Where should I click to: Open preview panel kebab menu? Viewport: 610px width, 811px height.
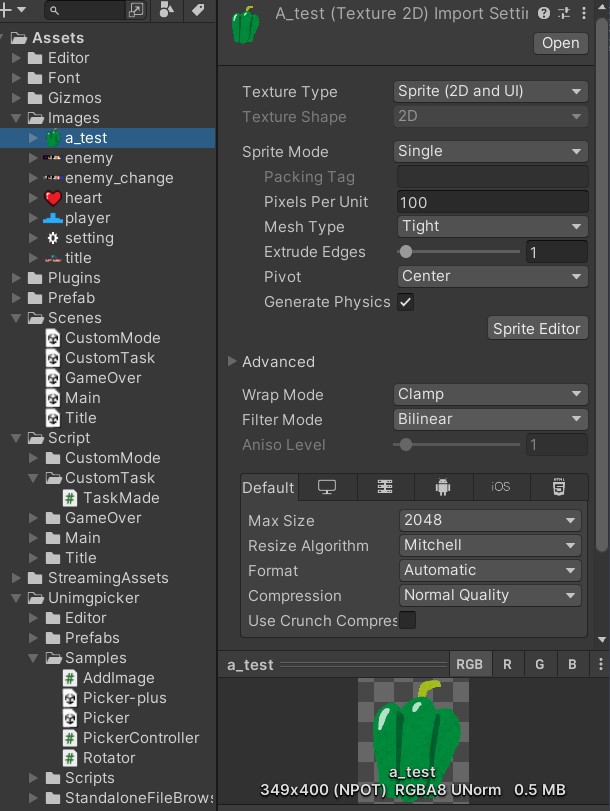click(600, 665)
